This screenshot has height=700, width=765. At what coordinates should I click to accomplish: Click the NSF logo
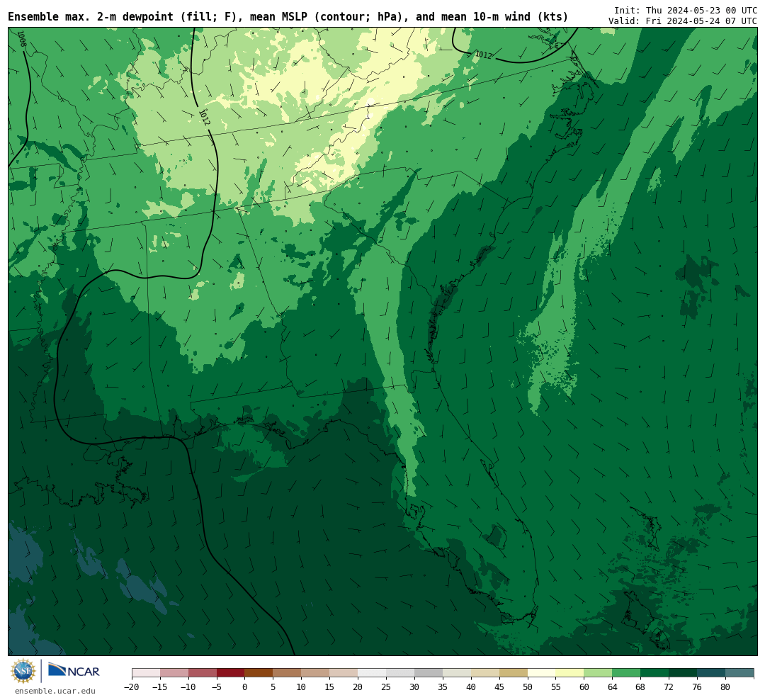[x=23, y=671]
